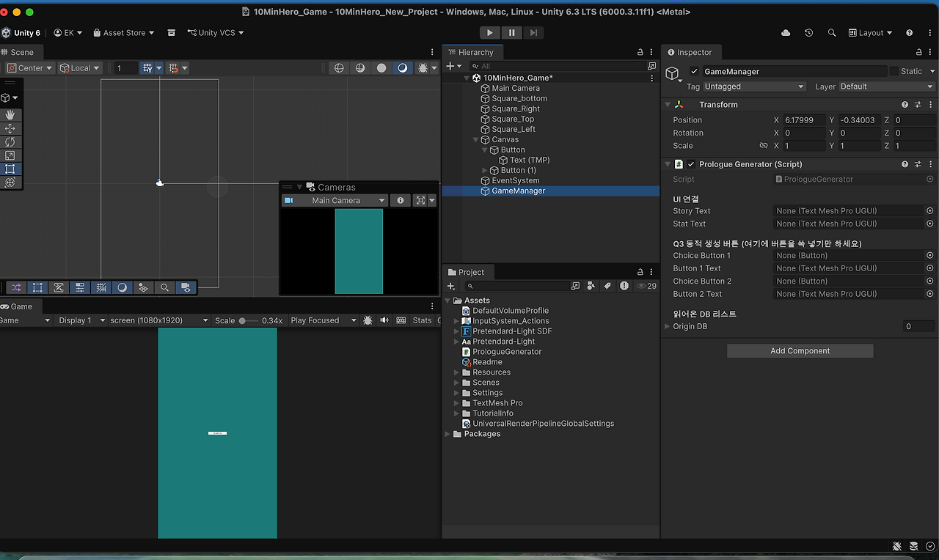The image size is (939, 560).
Task: Mute audio in the Game view toolbar
Action: click(385, 320)
